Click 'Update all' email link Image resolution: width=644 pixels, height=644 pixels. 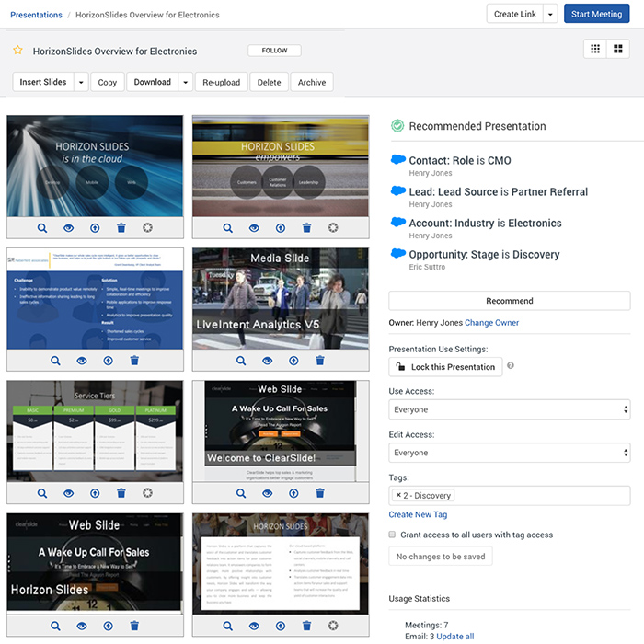(x=455, y=637)
